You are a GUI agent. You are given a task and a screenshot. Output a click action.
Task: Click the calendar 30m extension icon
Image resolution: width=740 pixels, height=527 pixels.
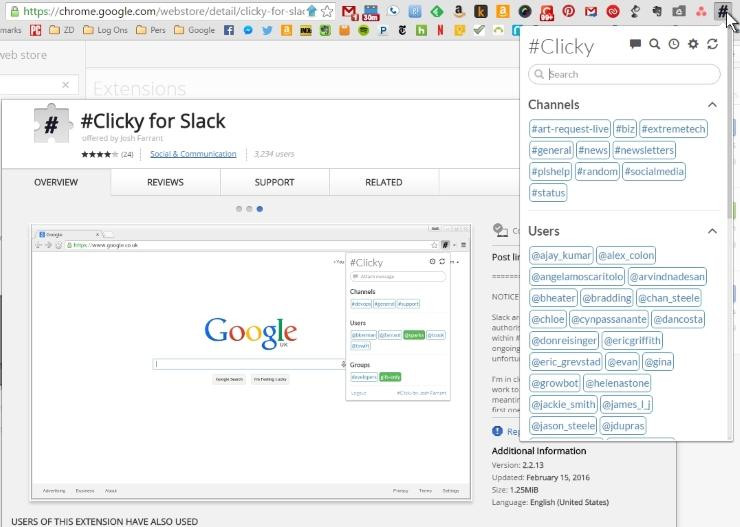371,12
